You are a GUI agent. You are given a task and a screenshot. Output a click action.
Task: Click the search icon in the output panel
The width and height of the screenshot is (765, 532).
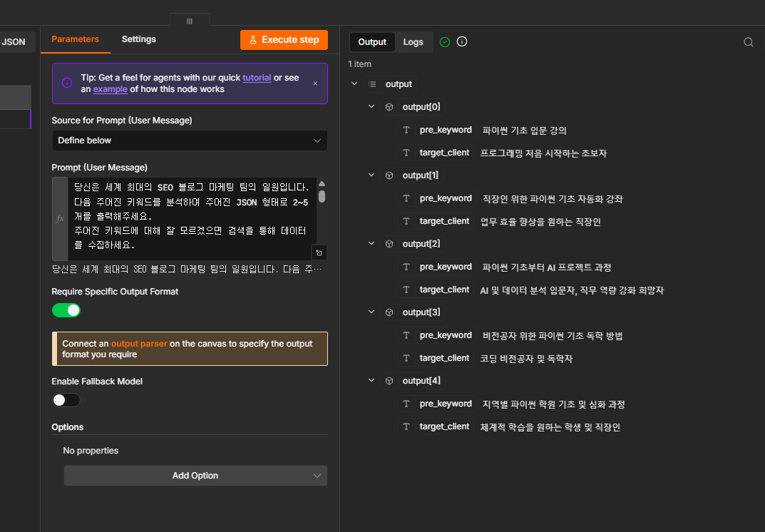[x=748, y=42]
